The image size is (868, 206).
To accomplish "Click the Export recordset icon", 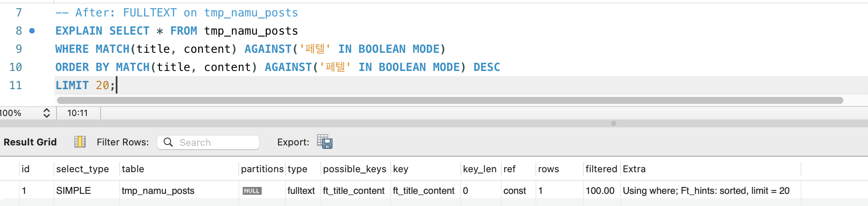I will (325, 142).
